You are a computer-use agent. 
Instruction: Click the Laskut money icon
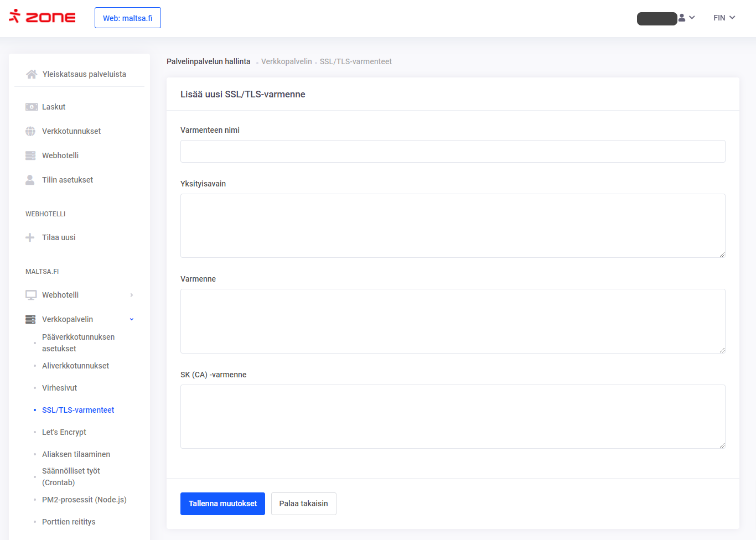click(31, 107)
